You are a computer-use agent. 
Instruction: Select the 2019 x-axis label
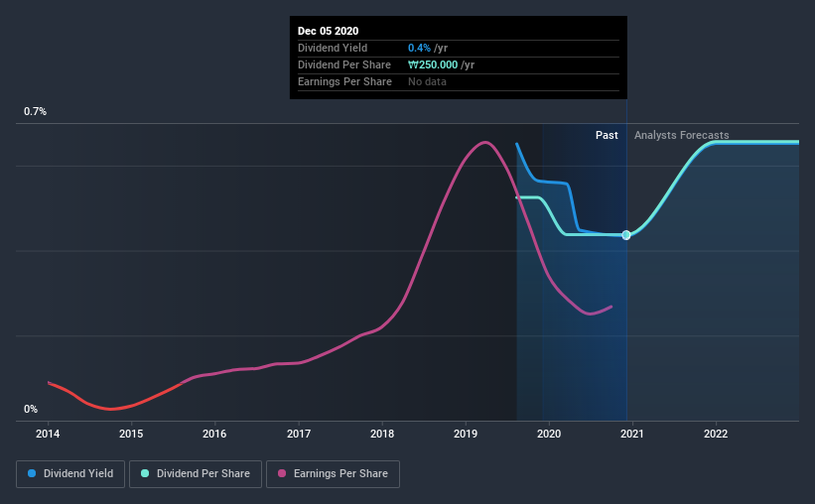point(466,434)
